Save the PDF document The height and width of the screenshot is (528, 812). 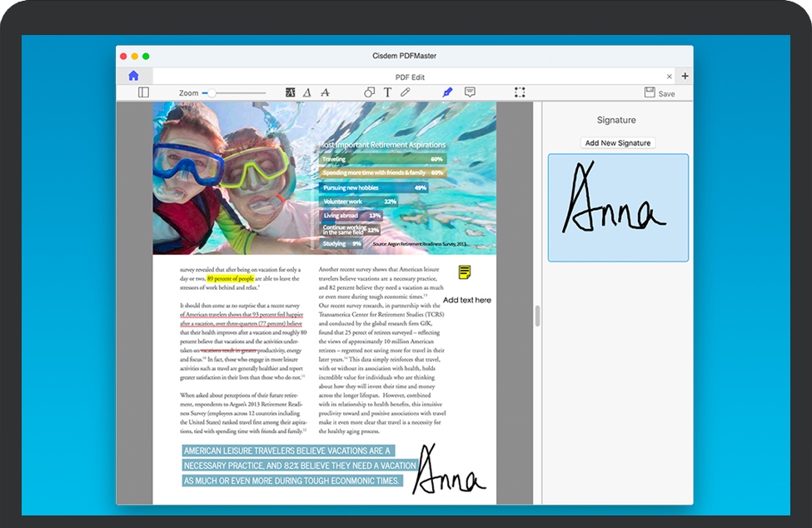(660, 93)
